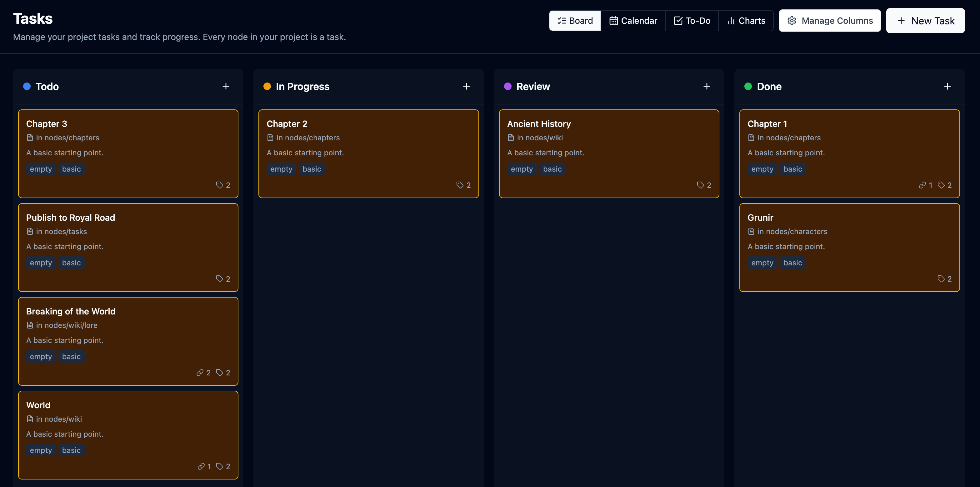Create a New Task
Viewport: 980px width, 487px height.
tap(926, 21)
